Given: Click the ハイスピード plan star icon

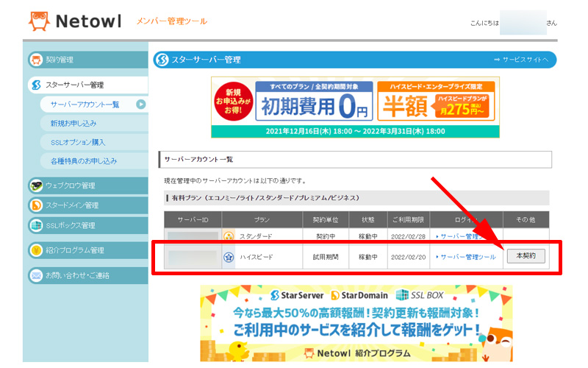Looking at the screenshot, I should pos(229,257).
